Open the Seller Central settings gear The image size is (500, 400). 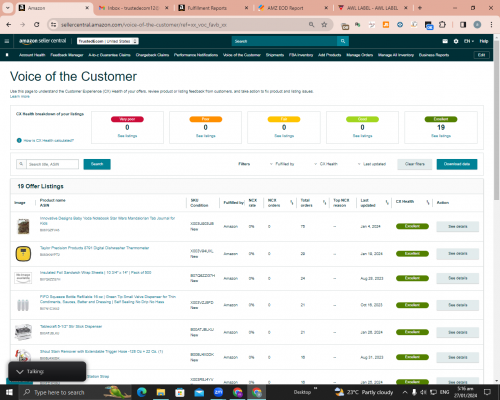(x=456, y=41)
